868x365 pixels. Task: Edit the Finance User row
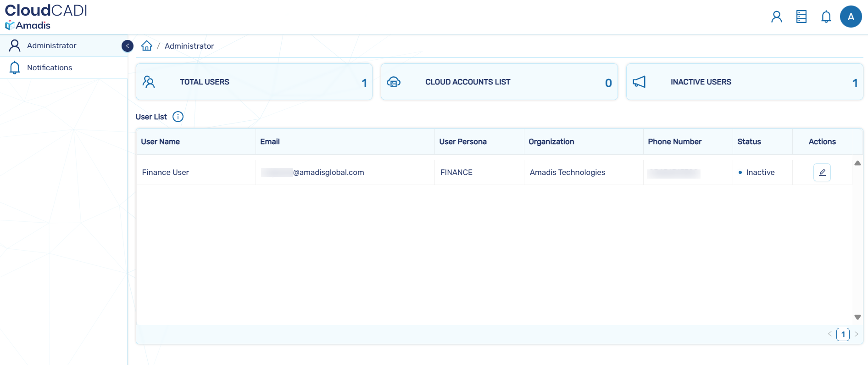[822, 173]
